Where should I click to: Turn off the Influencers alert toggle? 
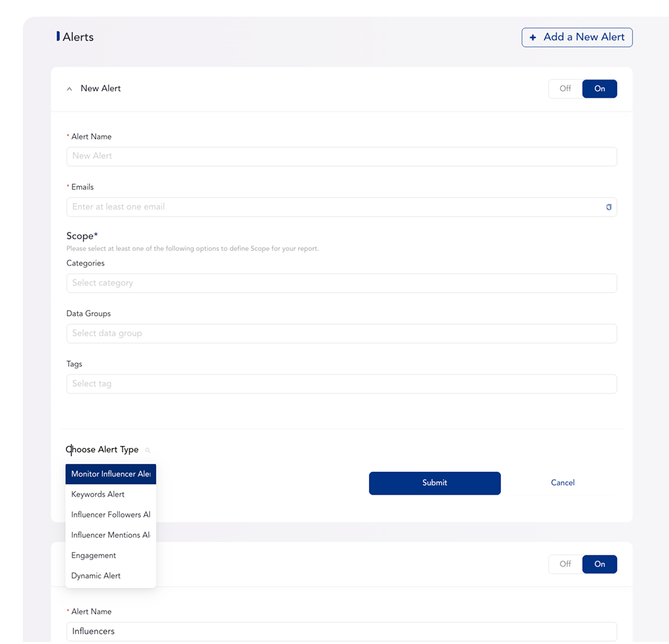[x=565, y=564]
